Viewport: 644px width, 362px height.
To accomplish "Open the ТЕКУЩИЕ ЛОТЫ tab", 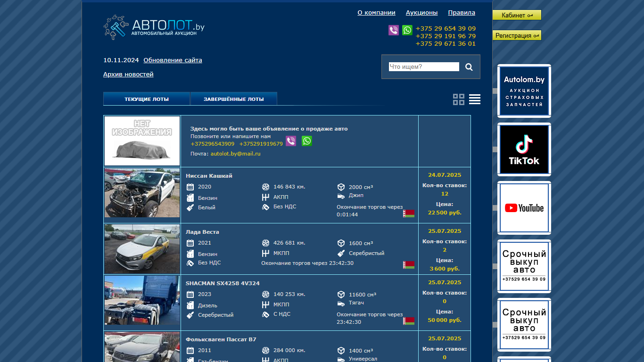I will (x=147, y=99).
